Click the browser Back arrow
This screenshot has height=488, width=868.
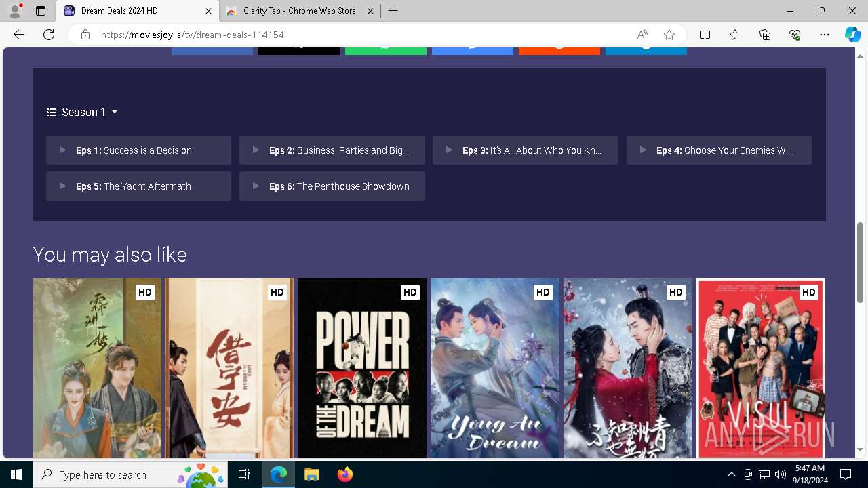(x=19, y=35)
